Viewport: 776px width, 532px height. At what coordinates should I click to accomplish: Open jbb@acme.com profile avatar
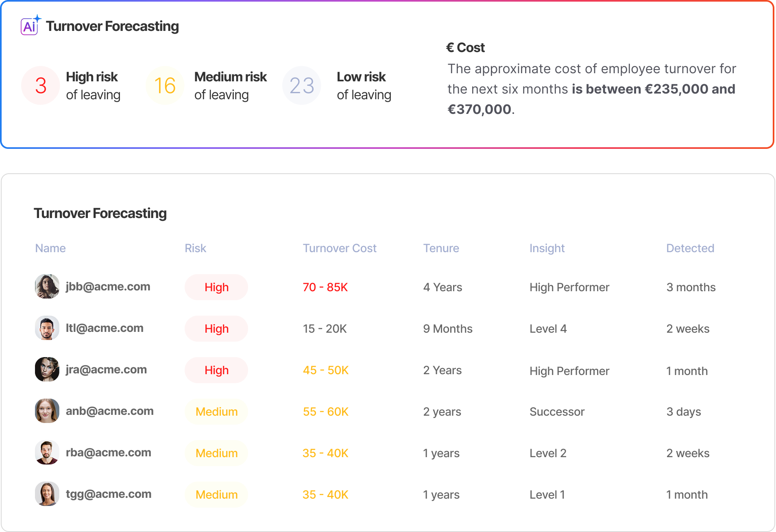pyautogui.click(x=47, y=286)
